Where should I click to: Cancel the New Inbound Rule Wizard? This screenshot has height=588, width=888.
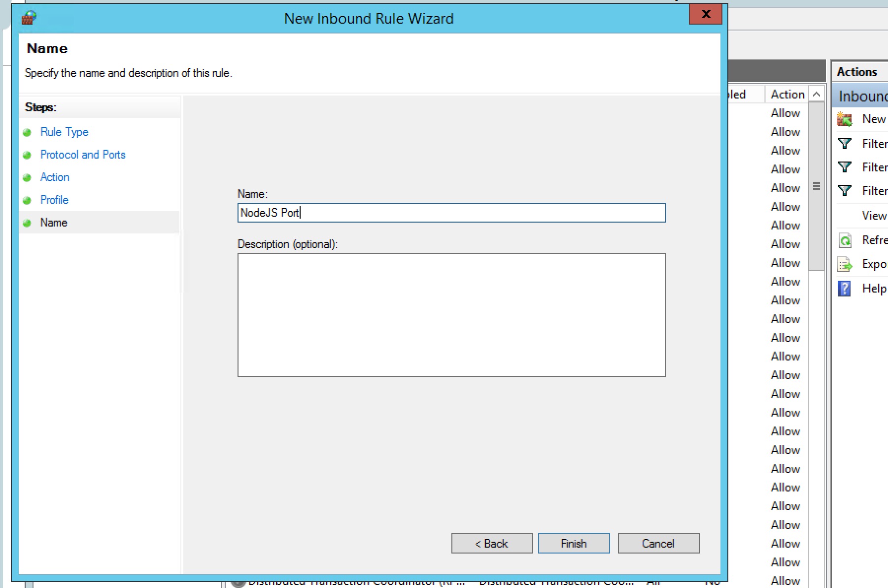click(658, 543)
